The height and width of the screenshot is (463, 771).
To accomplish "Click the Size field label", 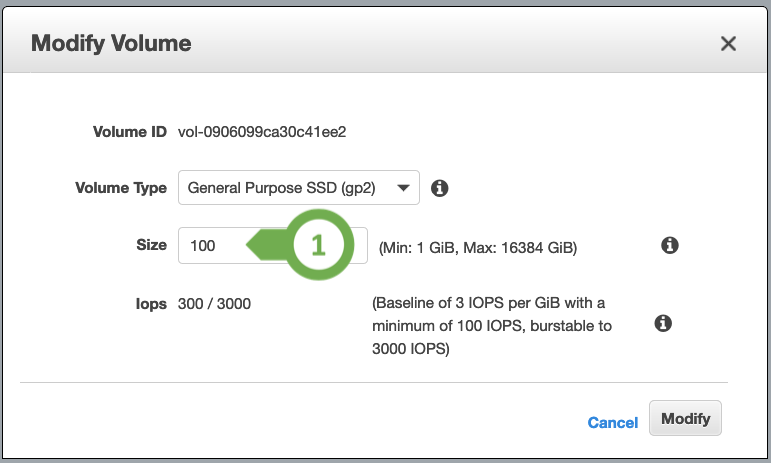I will [151, 245].
